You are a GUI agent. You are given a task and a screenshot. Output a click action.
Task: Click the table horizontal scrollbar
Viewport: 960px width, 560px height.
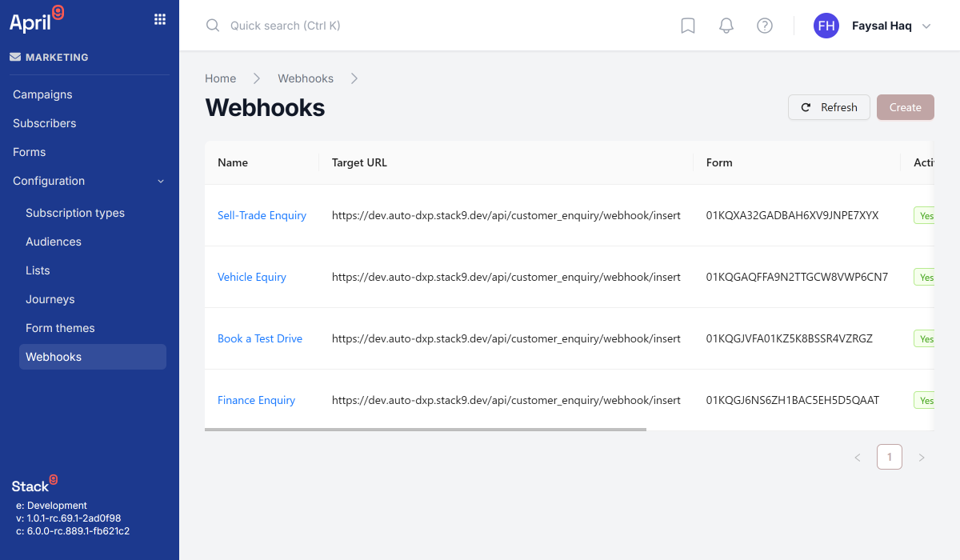[426, 430]
